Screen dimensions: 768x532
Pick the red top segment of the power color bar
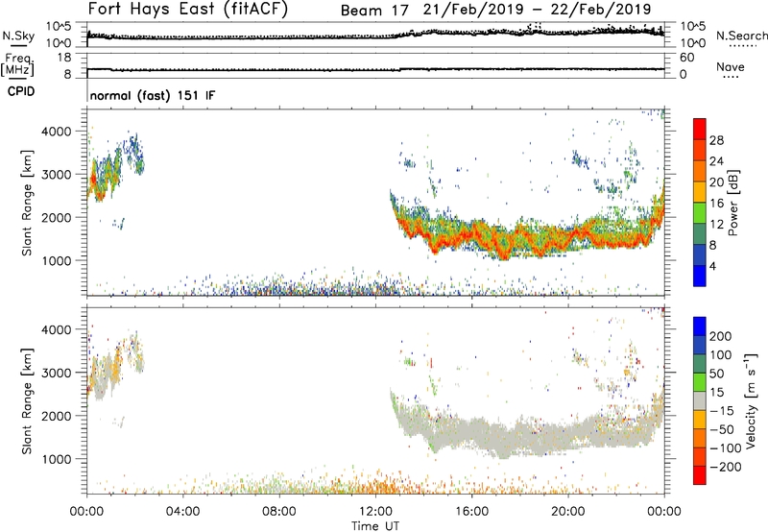pos(700,129)
